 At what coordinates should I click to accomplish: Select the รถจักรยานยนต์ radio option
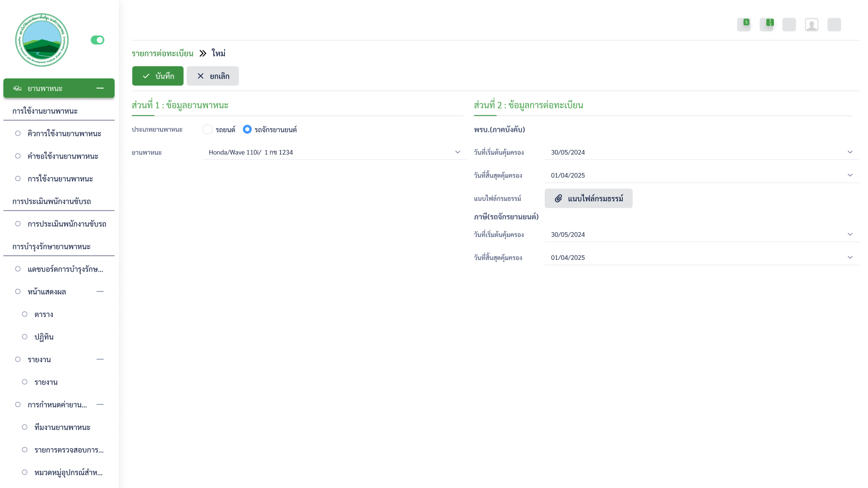click(x=247, y=130)
